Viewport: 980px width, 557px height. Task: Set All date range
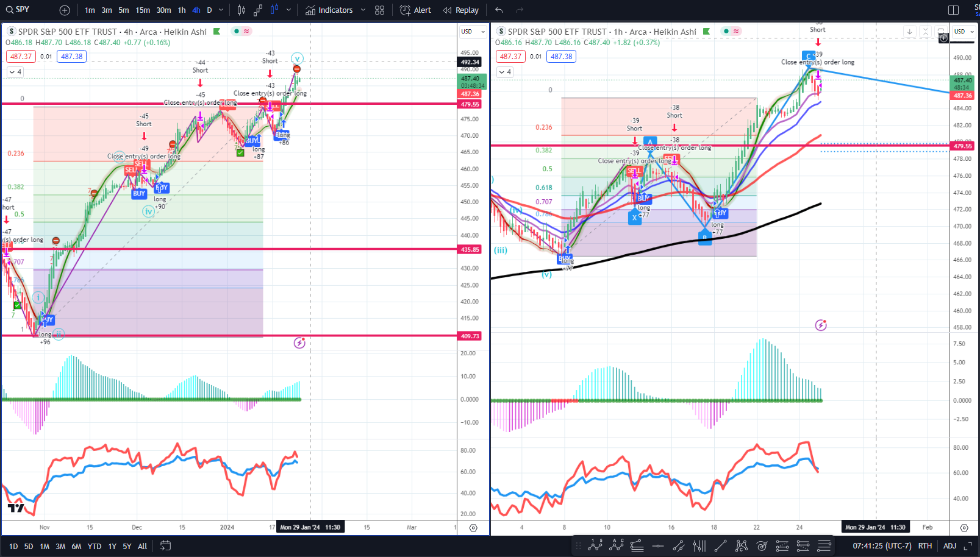pos(142,547)
